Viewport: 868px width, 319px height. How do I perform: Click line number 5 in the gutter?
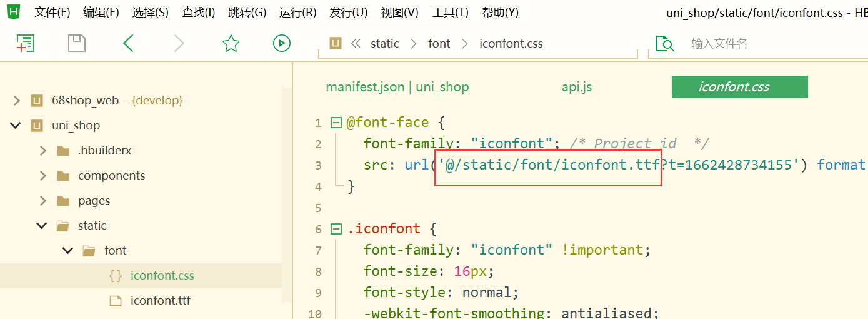click(x=319, y=208)
